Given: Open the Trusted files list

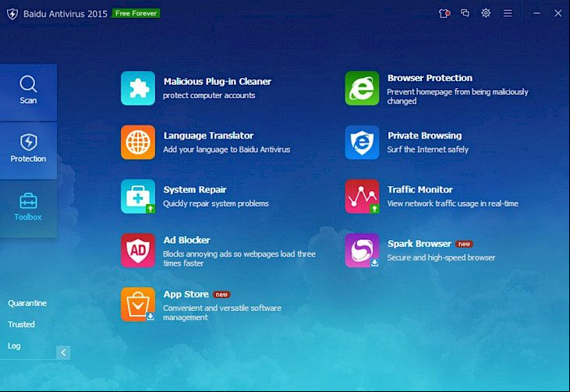Looking at the screenshot, I should pos(21,324).
